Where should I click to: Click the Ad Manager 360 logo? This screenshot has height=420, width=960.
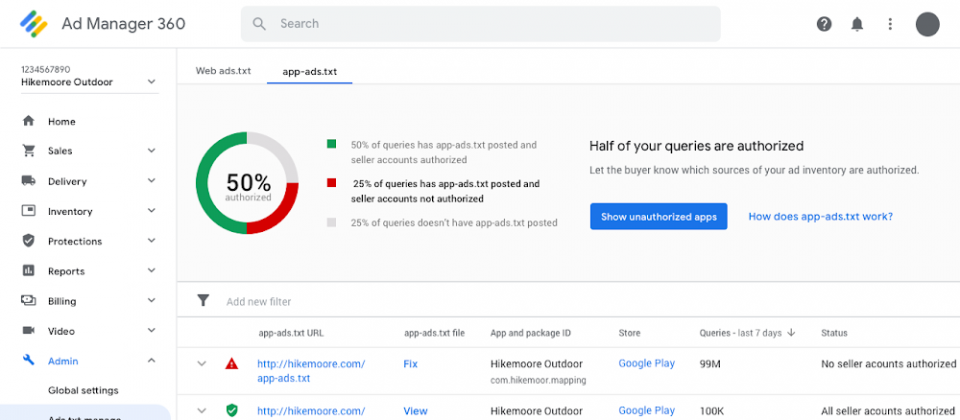34,24
